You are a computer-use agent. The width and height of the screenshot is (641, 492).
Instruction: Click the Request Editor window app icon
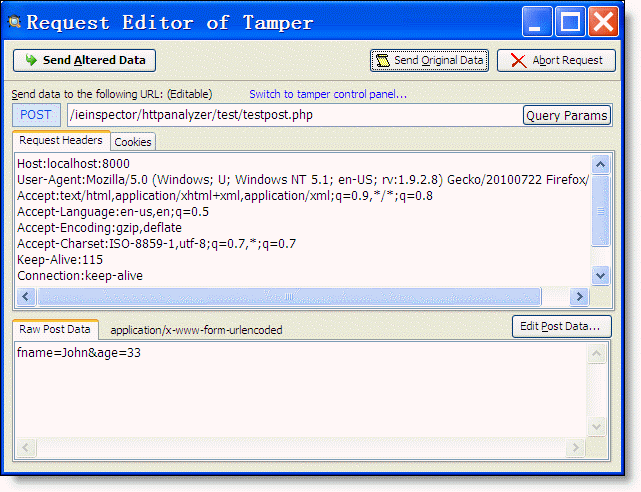pos(15,21)
